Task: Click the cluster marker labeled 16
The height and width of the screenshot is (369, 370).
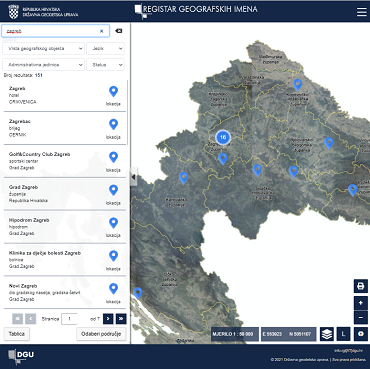Action: click(223, 137)
